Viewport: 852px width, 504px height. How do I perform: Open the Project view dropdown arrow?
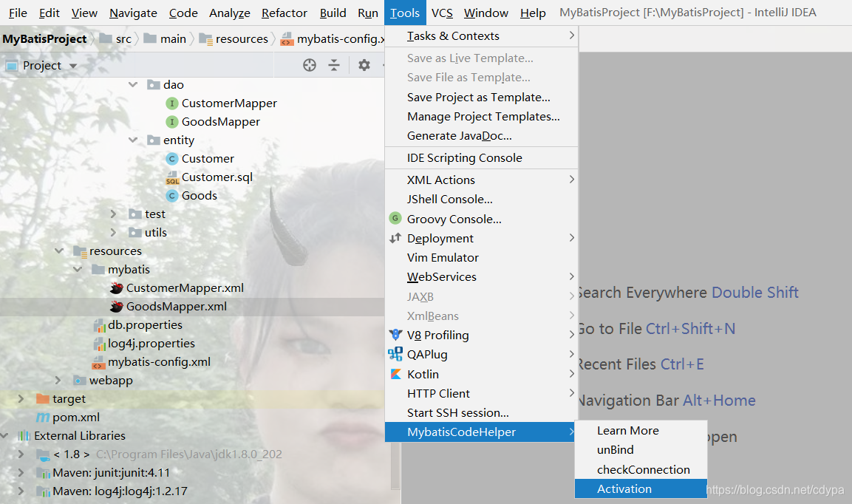(73, 67)
